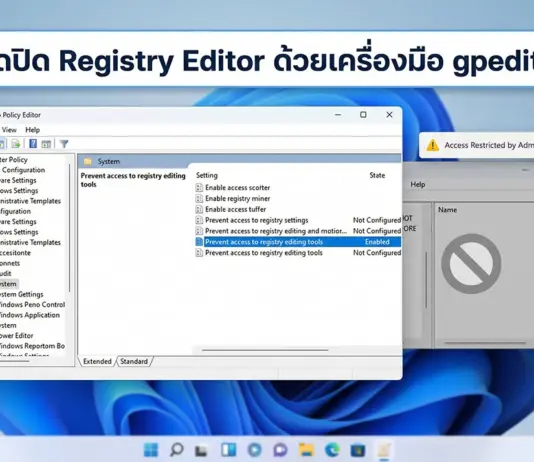534x462 pixels.
Task: Click the round blue play icon on taskbar
Action: click(x=254, y=450)
